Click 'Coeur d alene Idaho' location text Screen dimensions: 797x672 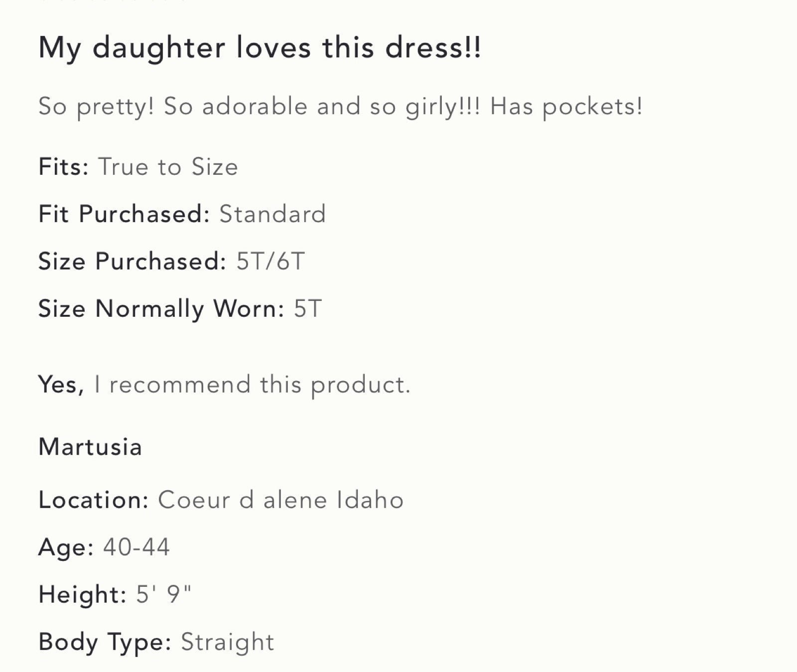(x=280, y=500)
